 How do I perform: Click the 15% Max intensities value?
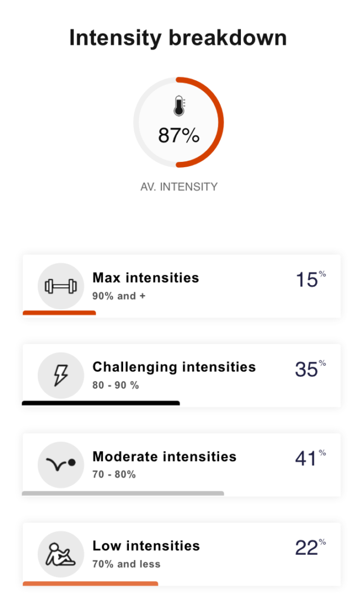click(x=311, y=279)
